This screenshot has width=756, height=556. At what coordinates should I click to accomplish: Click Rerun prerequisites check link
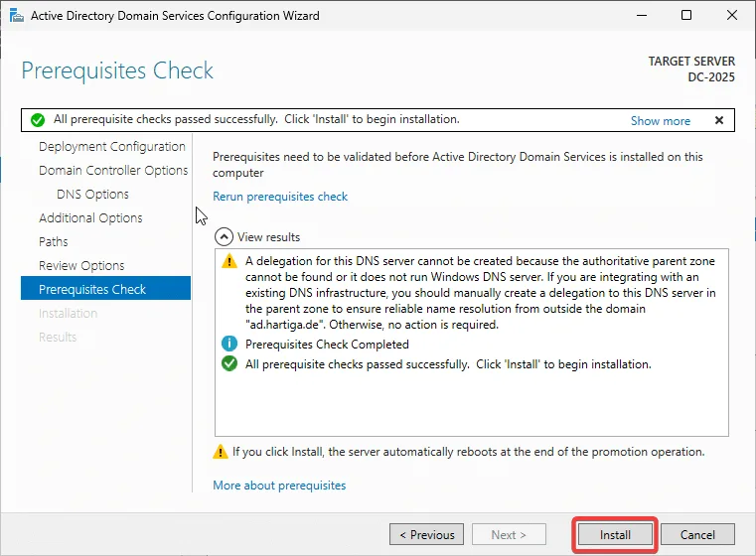[280, 197]
